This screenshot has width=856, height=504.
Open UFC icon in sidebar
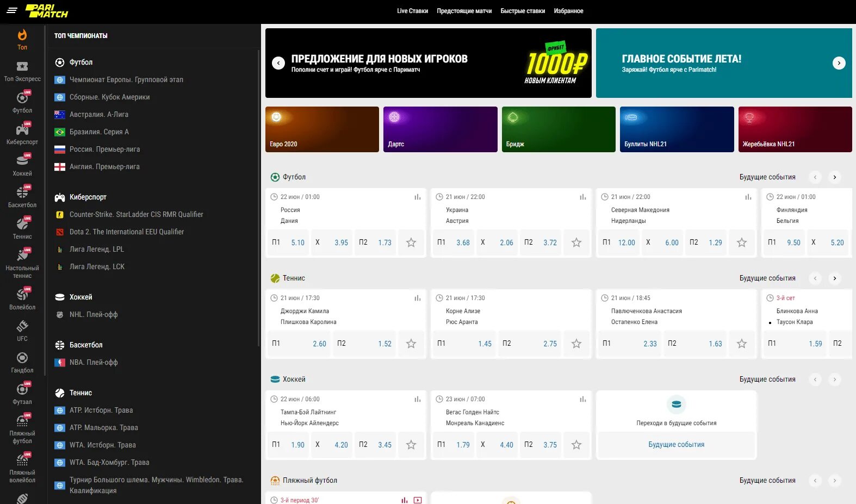click(x=22, y=326)
